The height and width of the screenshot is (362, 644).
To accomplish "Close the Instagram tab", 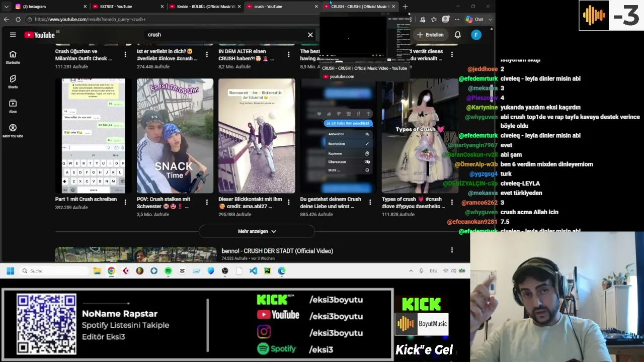I will click(85, 7).
